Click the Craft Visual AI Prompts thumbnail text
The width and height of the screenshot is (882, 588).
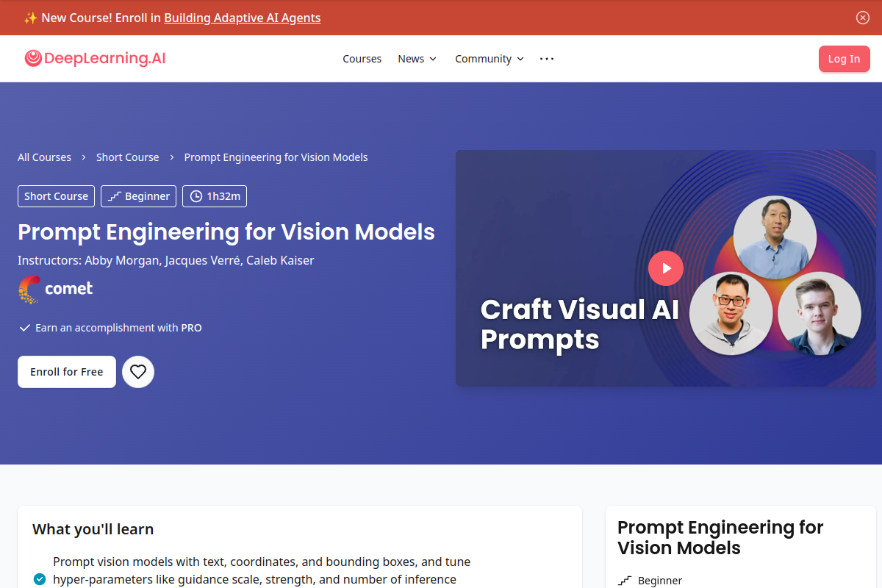tap(580, 324)
